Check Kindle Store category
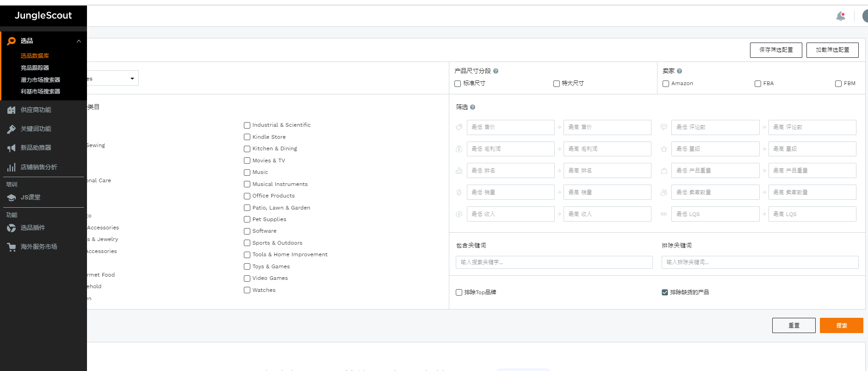 [247, 137]
